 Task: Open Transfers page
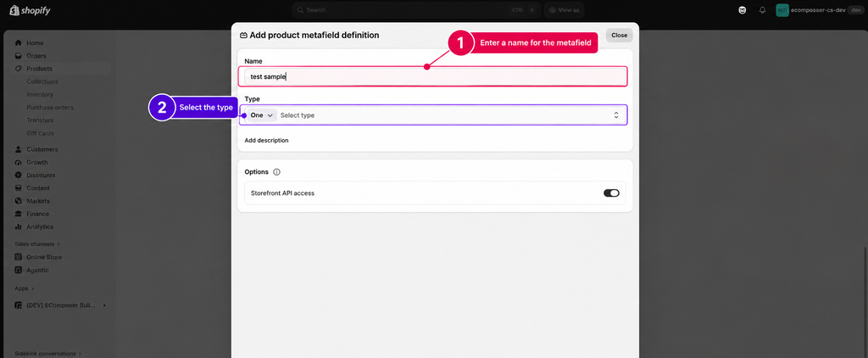coord(40,120)
